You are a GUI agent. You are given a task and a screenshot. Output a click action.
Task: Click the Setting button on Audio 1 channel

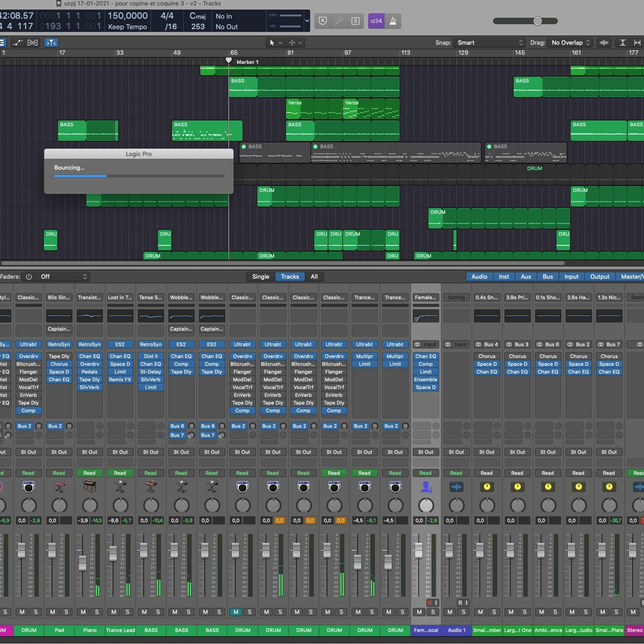[456, 297]
